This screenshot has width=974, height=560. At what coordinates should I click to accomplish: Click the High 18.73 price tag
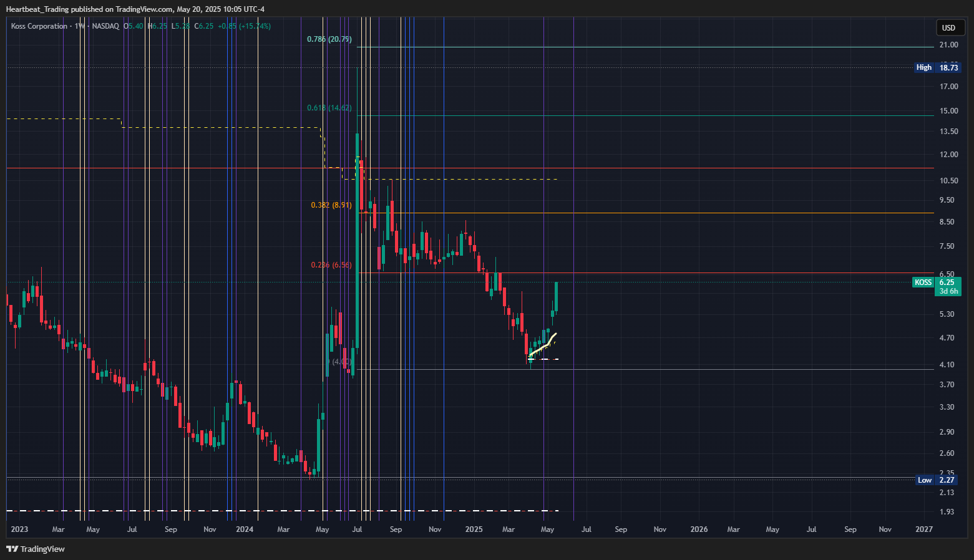click(x=937, y=67)
